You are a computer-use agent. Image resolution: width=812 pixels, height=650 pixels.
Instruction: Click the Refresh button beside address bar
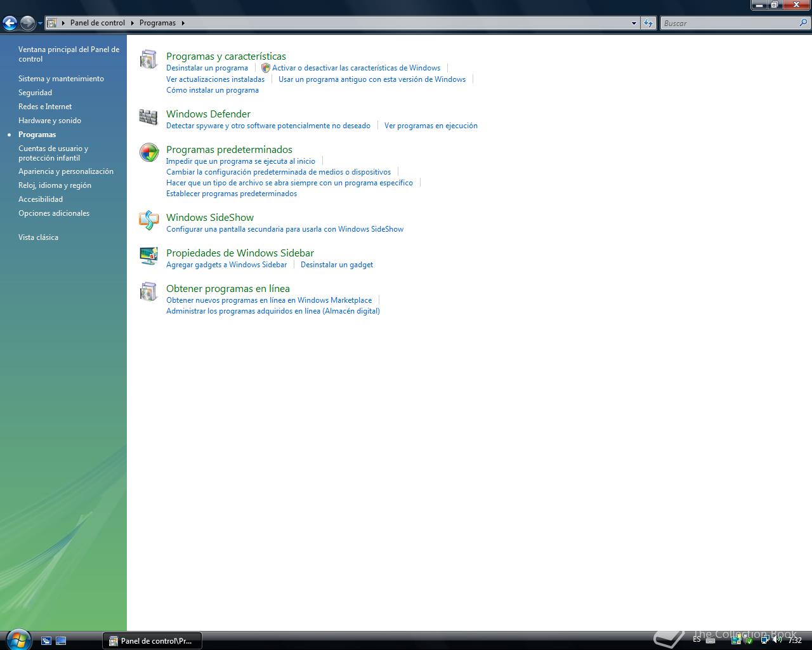648,23
